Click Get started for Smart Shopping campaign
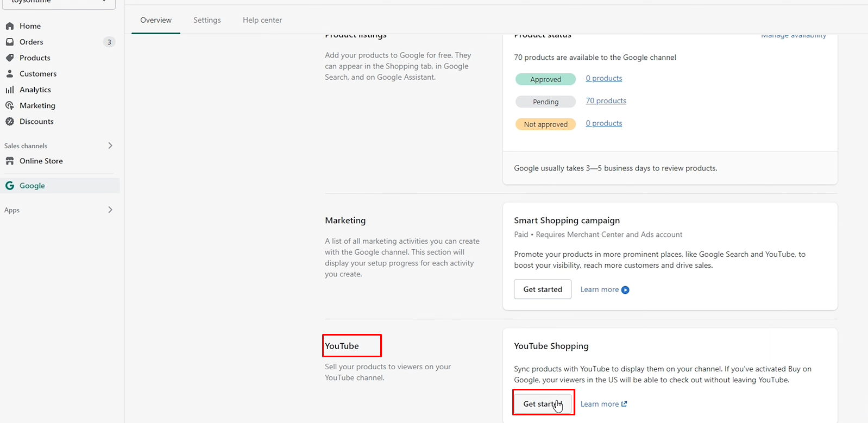 pyautogui.click(x=543, y=289)
